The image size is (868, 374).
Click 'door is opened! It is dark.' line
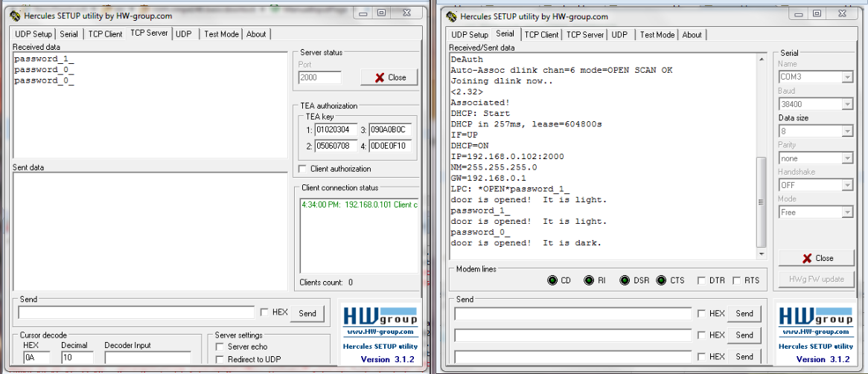pos(526,243)
